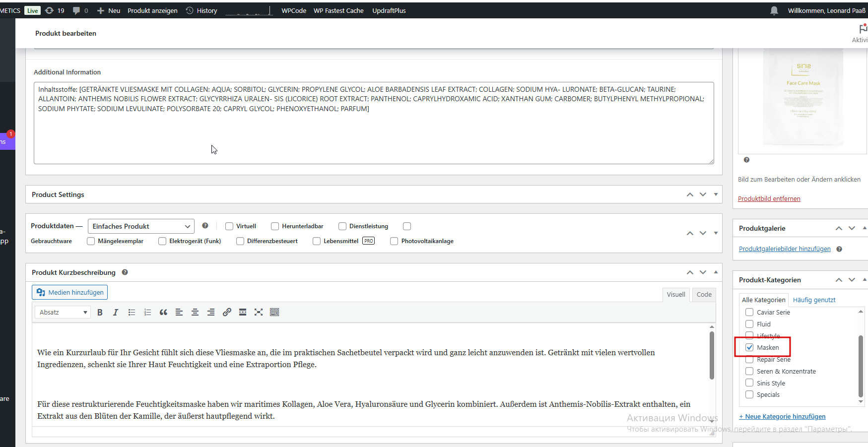Open the Absatz paragraph format dropdown
Image resolution: width=868 pixels, height=447 pixels.
coord(63,312)
